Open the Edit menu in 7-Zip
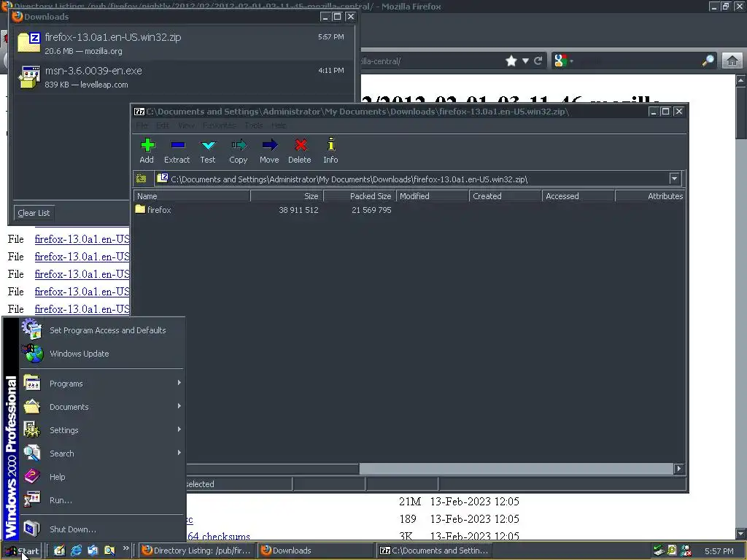The width and height of the screenshot is (747, 560). click(x=163, y=125)
